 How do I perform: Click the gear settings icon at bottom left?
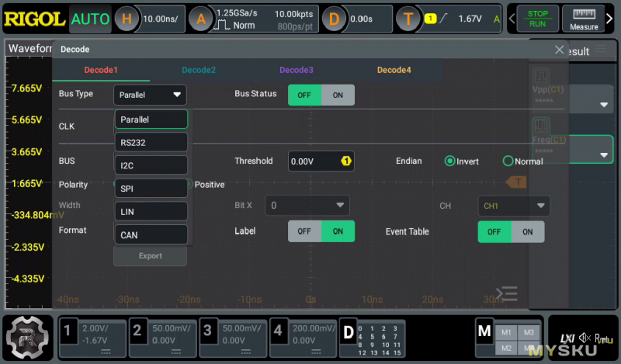pos(29,338)
